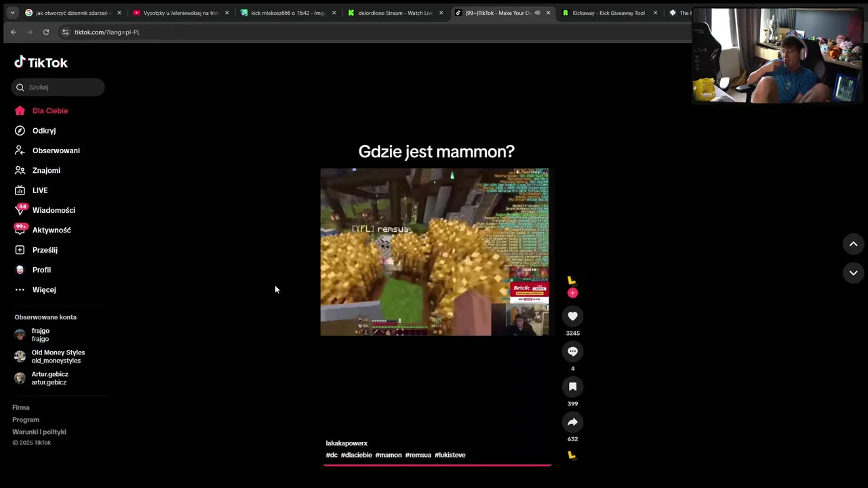Switch to kick mlekosz666 tab
Image resolution: width=868 pixels, height=488 pixels.
coord(288,13)
